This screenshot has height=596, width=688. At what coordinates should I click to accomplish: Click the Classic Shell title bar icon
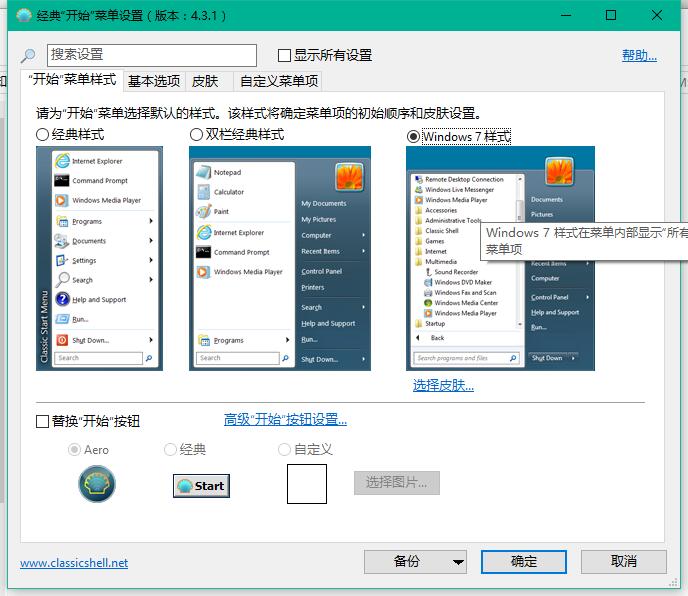pos(24,15)
